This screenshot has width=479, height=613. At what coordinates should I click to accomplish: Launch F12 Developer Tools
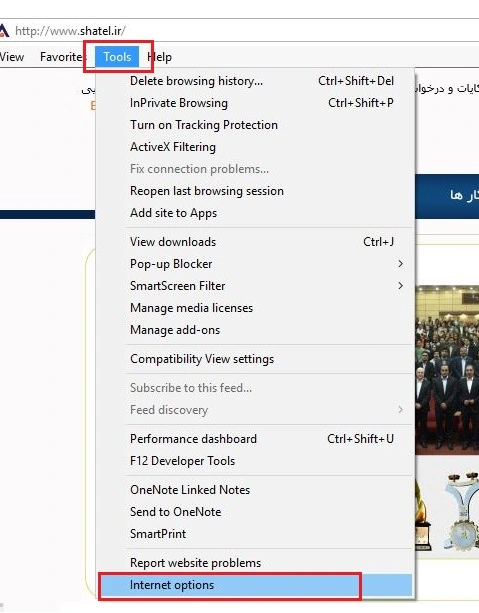(x=255, y=461)
